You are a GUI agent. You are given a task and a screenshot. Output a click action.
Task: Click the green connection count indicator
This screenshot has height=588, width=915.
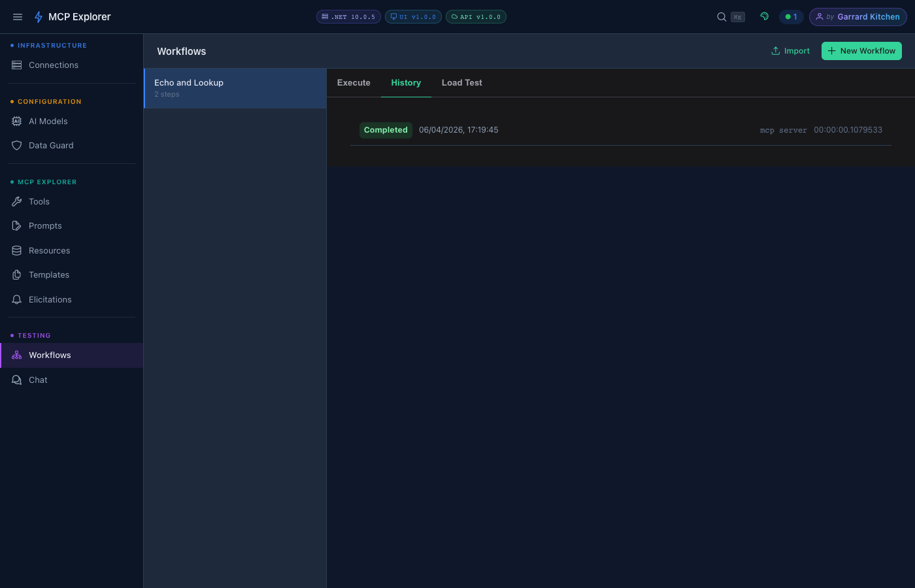click(791, 16)
